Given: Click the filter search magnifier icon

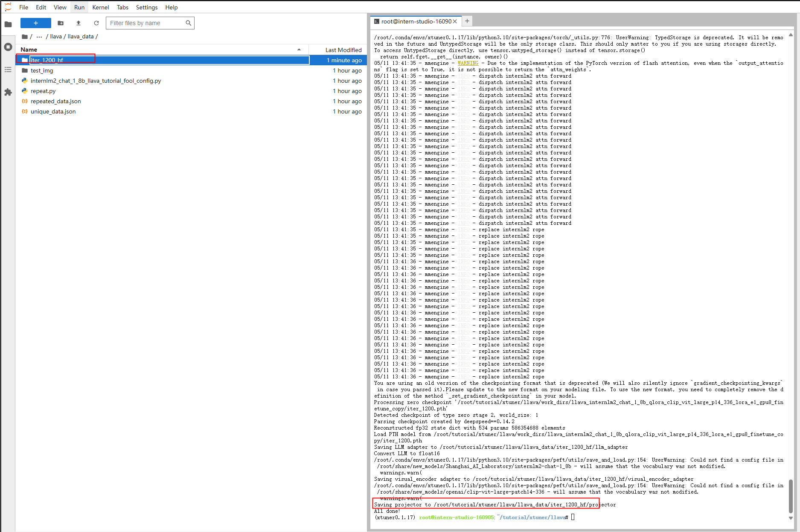Looking at the screenshot, I should click(x=189, y=23).
